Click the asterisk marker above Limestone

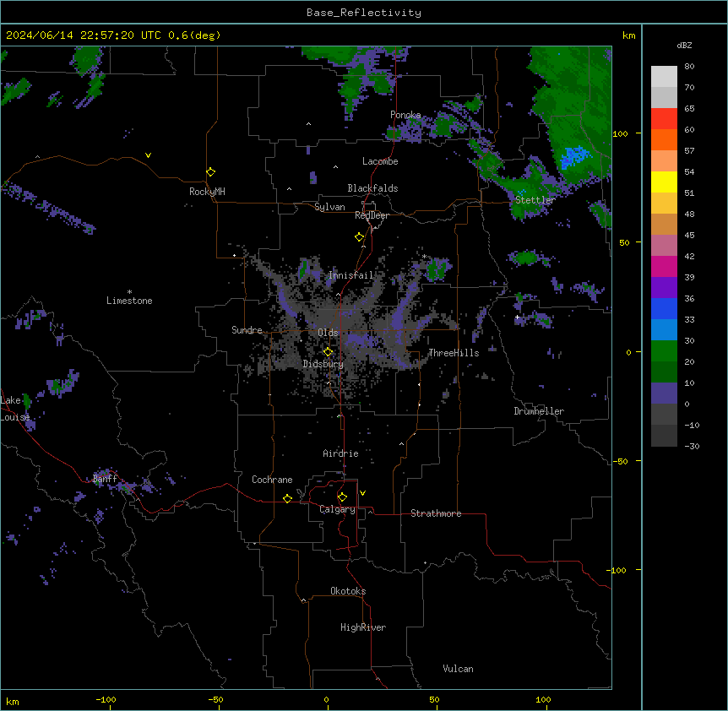click(129, 292)
